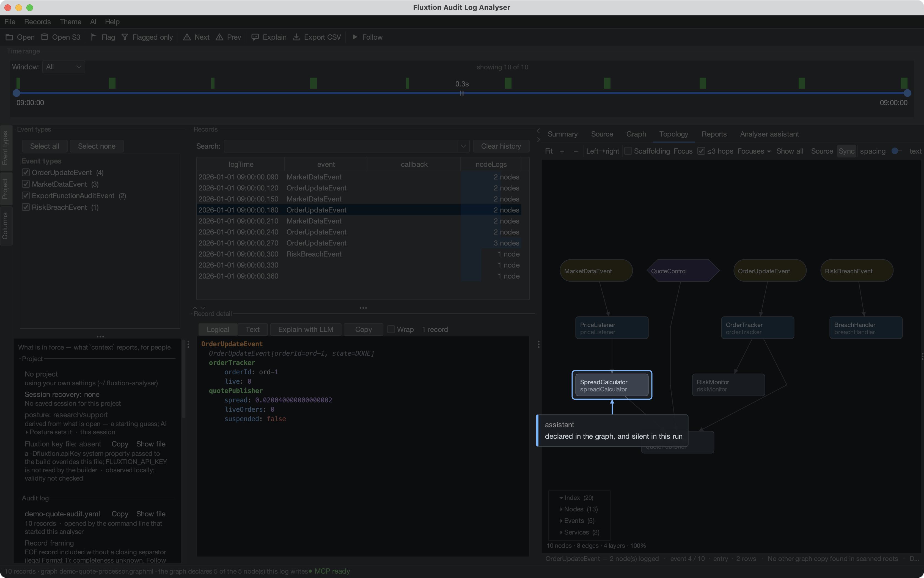
Task: Switch to the Summary tab
Action: click(562, 134)
